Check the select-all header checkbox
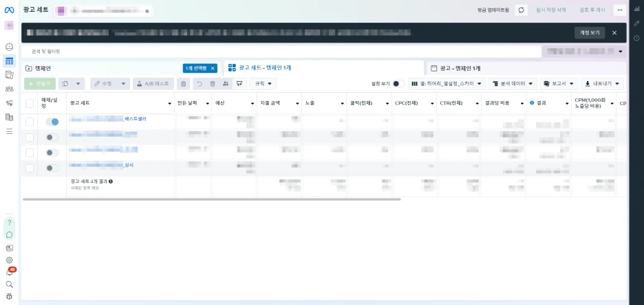The image size is (644, 305). pos(30,103)
